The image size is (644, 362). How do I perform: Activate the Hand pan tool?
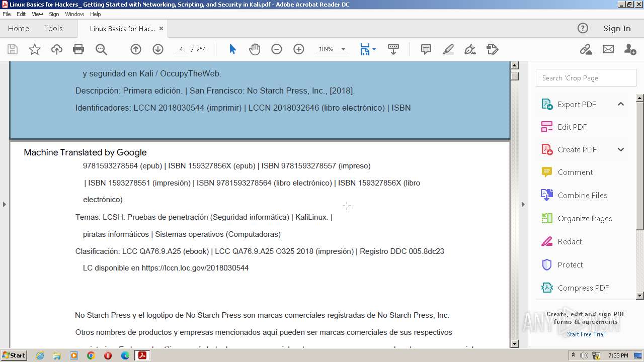(255, 49)
